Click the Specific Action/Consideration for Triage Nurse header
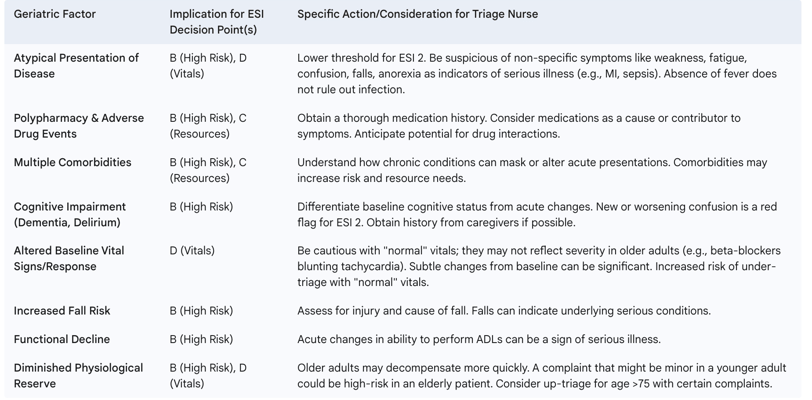Screen dimensions: 812x400 [417, 15]
